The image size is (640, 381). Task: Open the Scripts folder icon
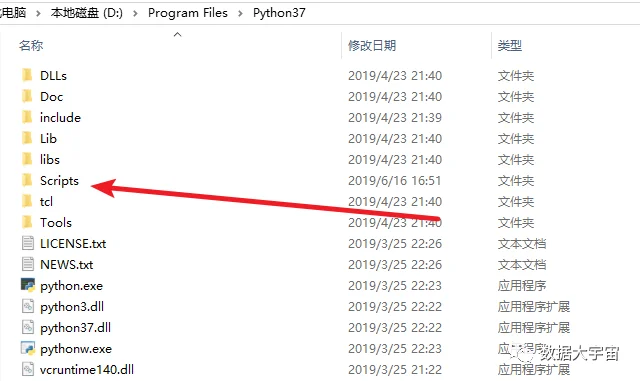27,180
